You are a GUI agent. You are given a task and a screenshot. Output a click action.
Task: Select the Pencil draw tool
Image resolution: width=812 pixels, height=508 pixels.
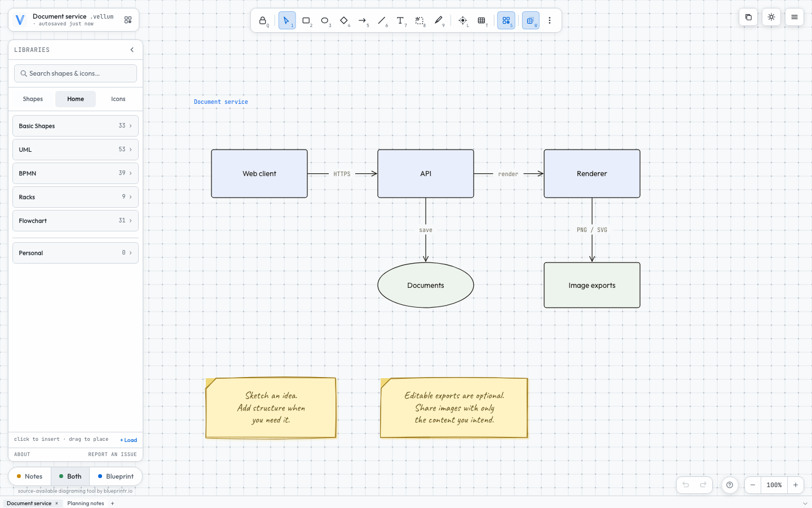(439, 20)
